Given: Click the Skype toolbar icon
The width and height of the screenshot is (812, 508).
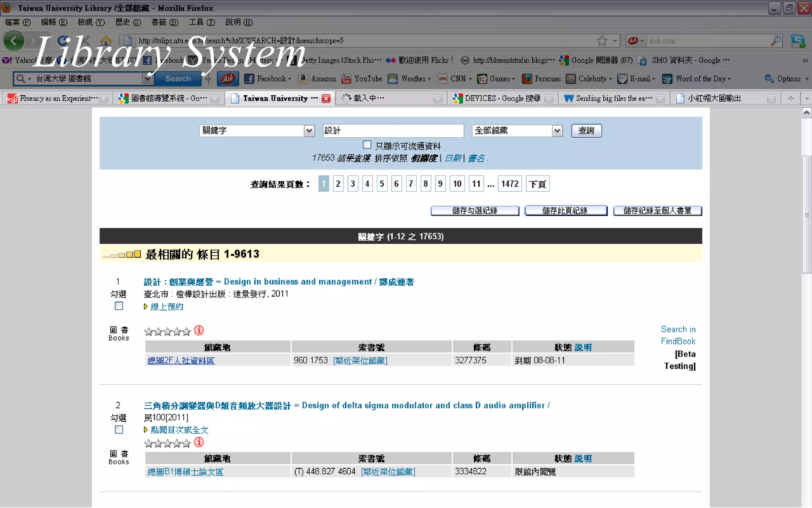Looking at the screenshot, I should click(x=798, y=41).
